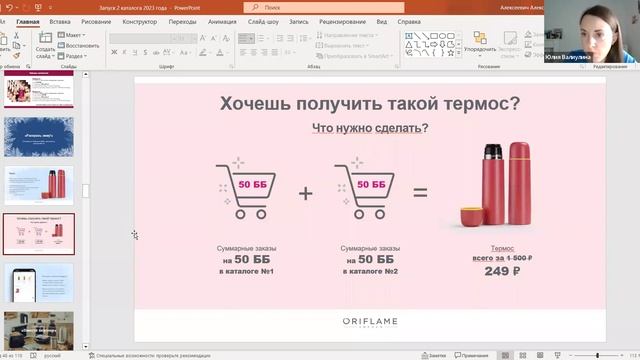Start the slideshow from the quick access toolbar icon
This screenshot has height=360, width=640.
(38, 7)
